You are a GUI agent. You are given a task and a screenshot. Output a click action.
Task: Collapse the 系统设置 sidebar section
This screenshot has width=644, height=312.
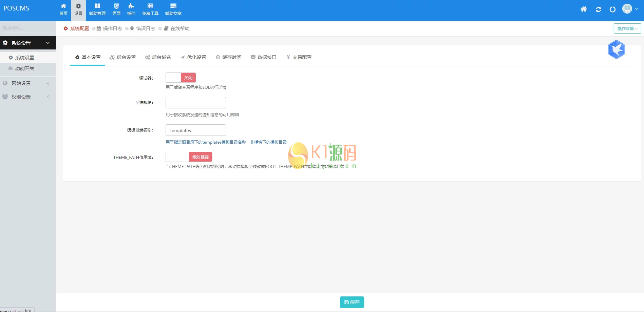(x=28, y=43)
